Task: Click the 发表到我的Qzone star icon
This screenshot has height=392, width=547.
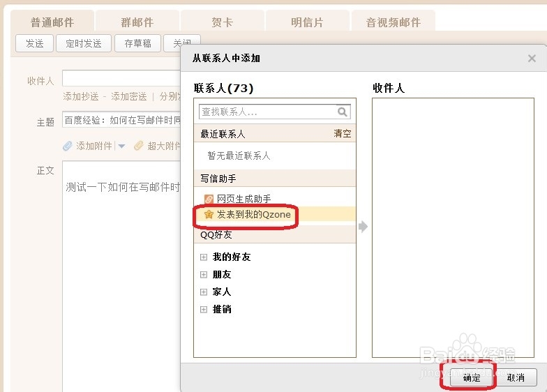Action: point(209,214)
